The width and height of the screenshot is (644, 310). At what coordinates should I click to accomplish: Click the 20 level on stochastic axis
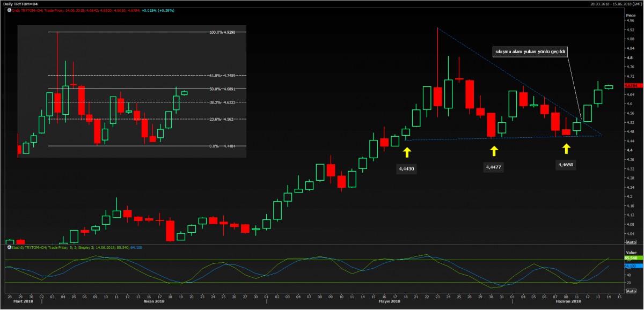(x=627, y=282)
